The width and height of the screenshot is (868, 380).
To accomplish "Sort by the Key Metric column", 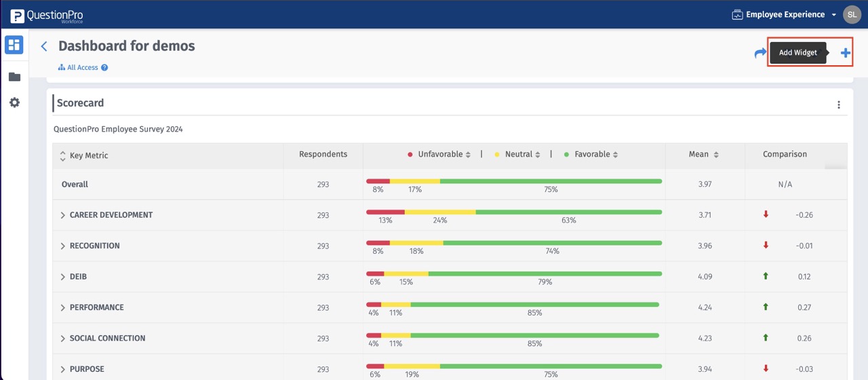I will coord(63,155).
